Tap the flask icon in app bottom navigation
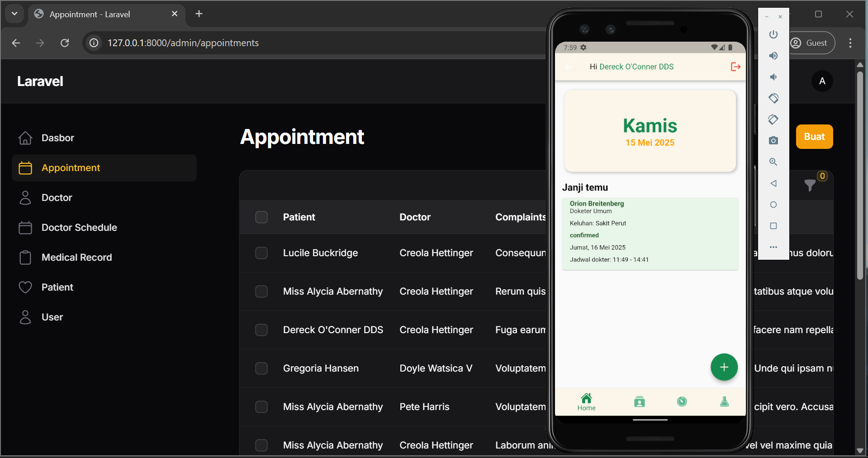 (x=724, y=401)
